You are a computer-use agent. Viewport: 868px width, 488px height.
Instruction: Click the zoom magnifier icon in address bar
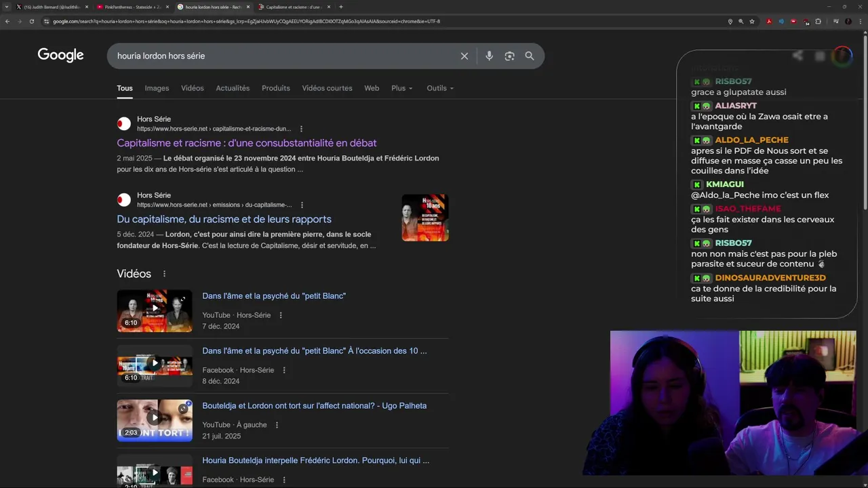click(741, 21)
